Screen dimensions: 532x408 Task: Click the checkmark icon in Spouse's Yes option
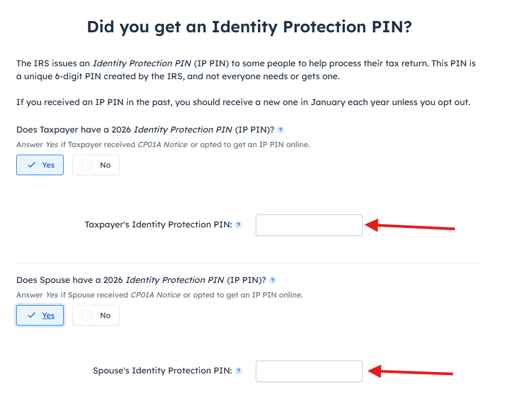[x=31, y=315]
